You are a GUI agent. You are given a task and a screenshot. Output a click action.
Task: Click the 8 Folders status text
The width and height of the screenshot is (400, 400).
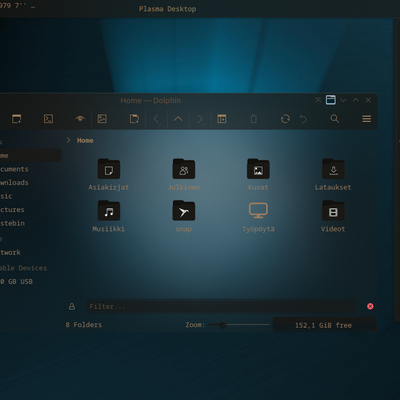point(84,325)
